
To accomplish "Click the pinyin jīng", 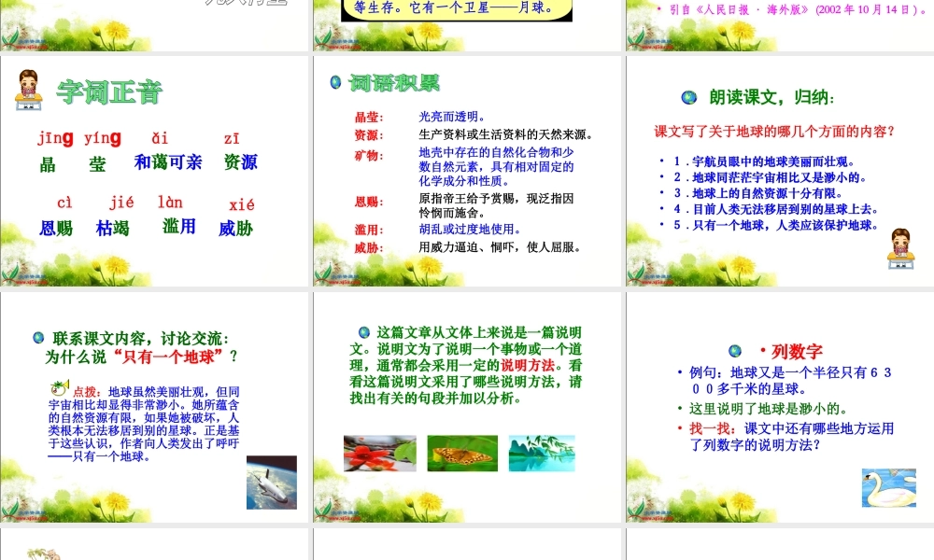I will pyautogui.click(x=55, y=139).
